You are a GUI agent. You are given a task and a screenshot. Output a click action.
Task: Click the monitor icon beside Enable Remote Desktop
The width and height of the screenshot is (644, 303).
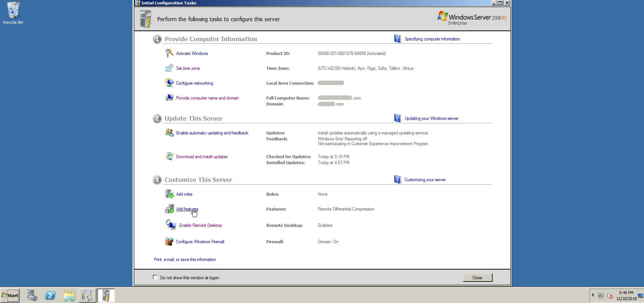[x=171, y=225]
